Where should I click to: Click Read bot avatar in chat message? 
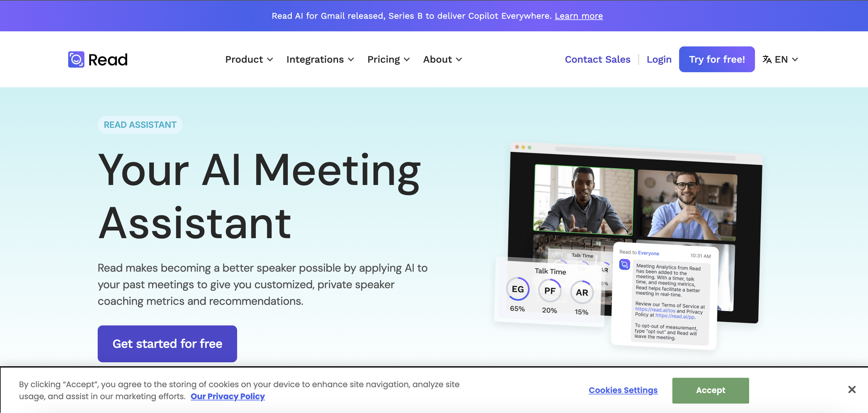pyautogui.click(x=624, y=265)
